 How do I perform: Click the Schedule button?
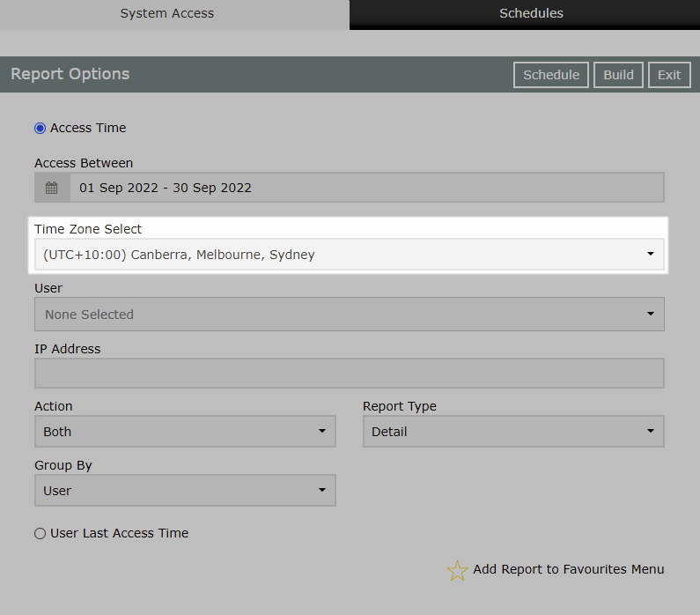551,75
